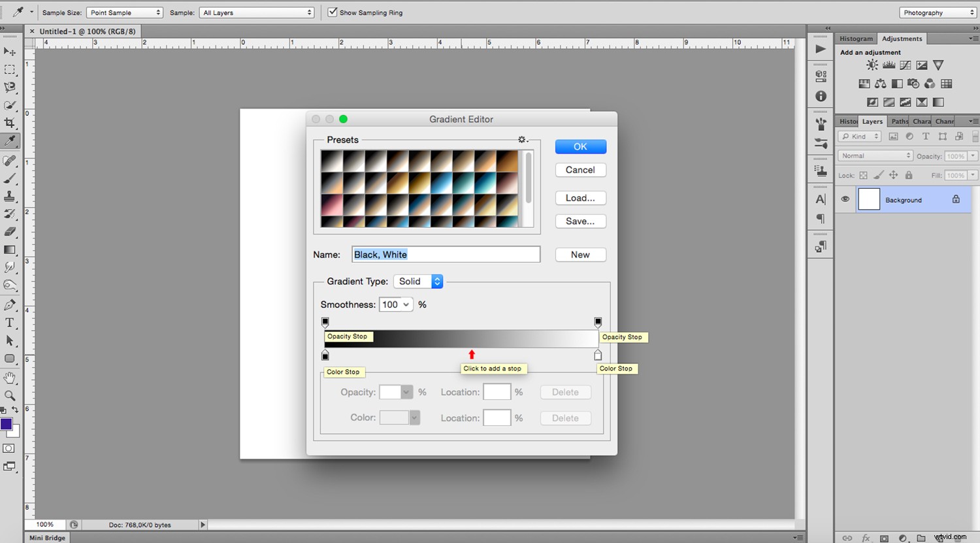Add a Brightness/Contrast adjustment
Viewport: 980px width, 543px height.
click(872, 65)
